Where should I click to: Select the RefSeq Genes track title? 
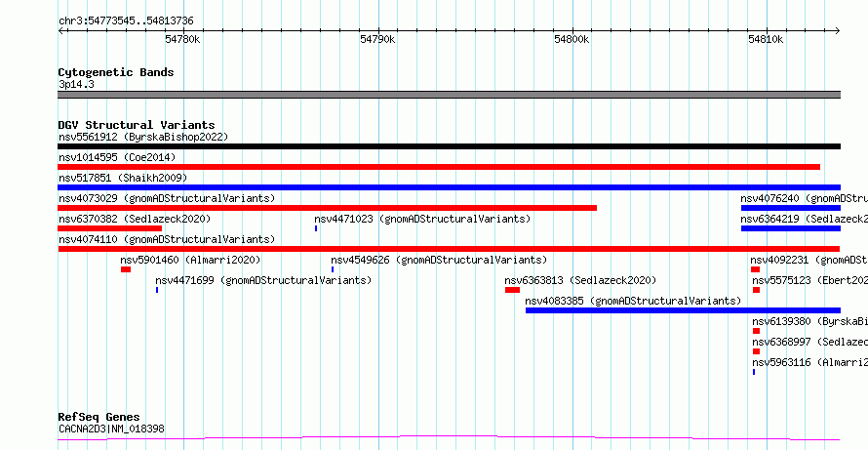[x=99, y=417]
